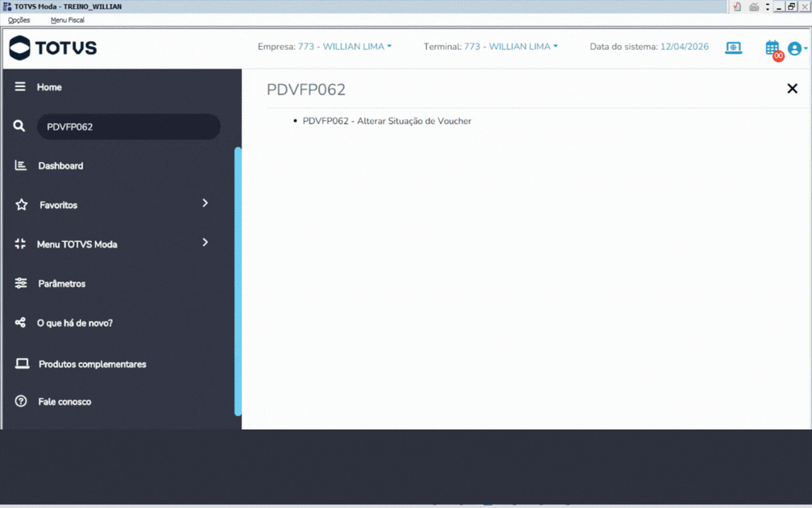Click the sidebar blue vertical scrollbar
Viewport: 812px width, 508px height.
tap(238, 281)
